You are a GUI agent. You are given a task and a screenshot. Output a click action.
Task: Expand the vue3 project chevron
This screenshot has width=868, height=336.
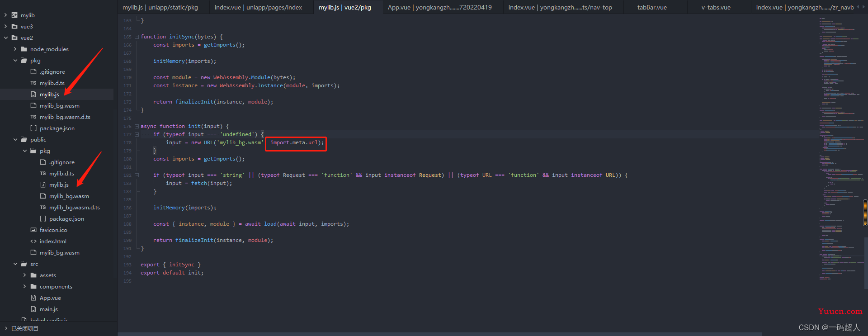click(x=5, y=26)
